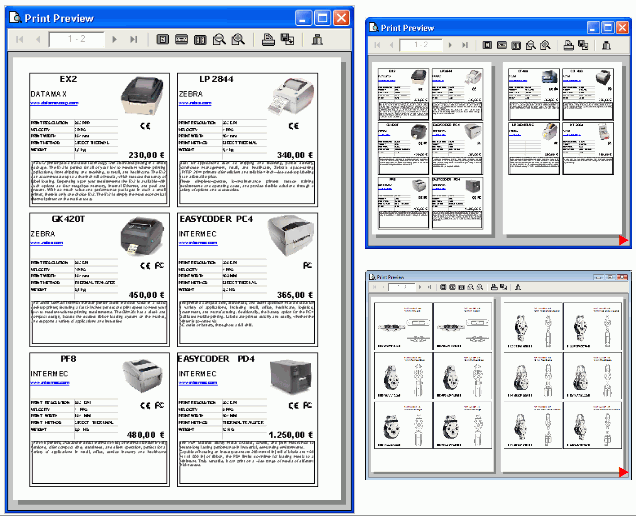The image size is (636, 516).
Task: Select two-pages view in large preview window
Action: tap(200, 39)
